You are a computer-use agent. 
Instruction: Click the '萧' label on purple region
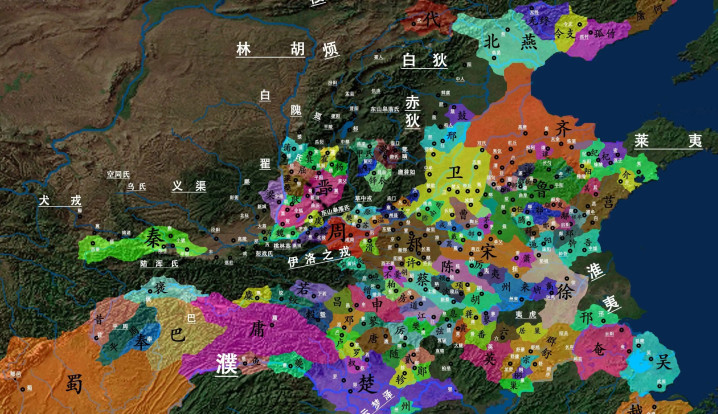click(527, 259)
